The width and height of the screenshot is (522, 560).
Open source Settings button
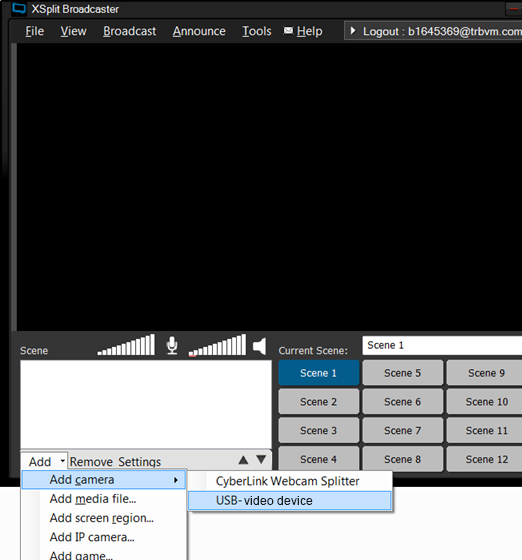point(140,462)
